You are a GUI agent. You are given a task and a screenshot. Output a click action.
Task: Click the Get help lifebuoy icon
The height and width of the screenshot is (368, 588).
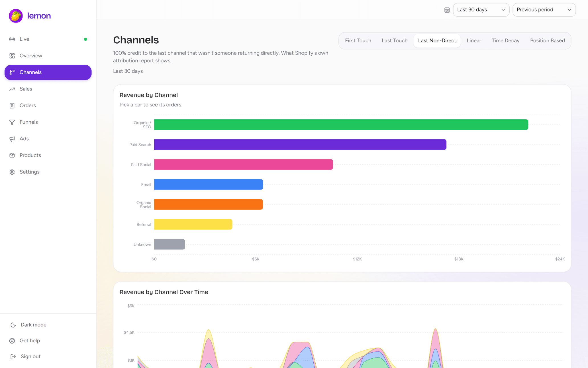(x=12, y=341)
